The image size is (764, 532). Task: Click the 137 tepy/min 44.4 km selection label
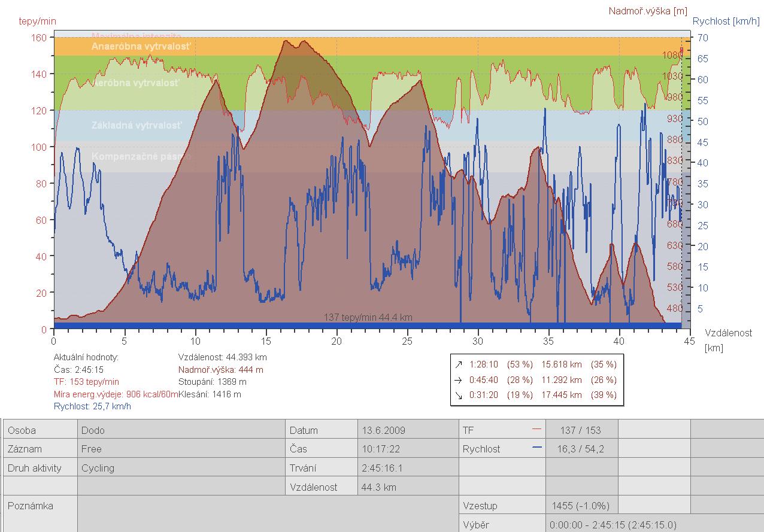pos(368,317)
